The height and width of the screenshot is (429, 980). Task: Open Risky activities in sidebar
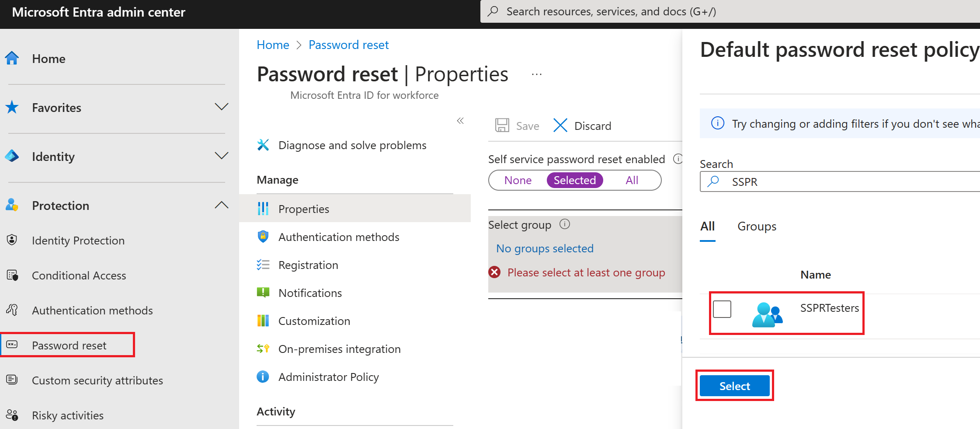68,415
